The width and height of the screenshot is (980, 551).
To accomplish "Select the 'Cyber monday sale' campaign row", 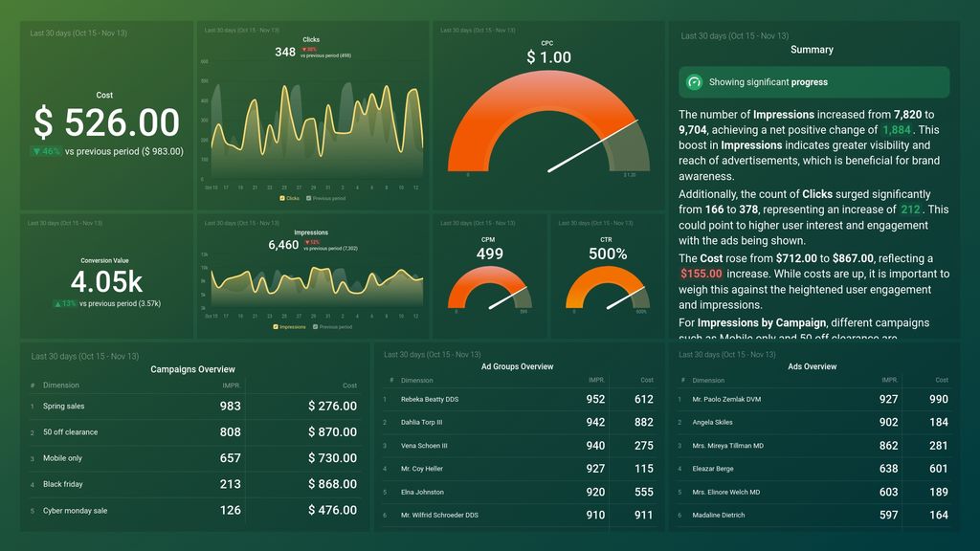I will pyautogui.click(x=194, y=511).
